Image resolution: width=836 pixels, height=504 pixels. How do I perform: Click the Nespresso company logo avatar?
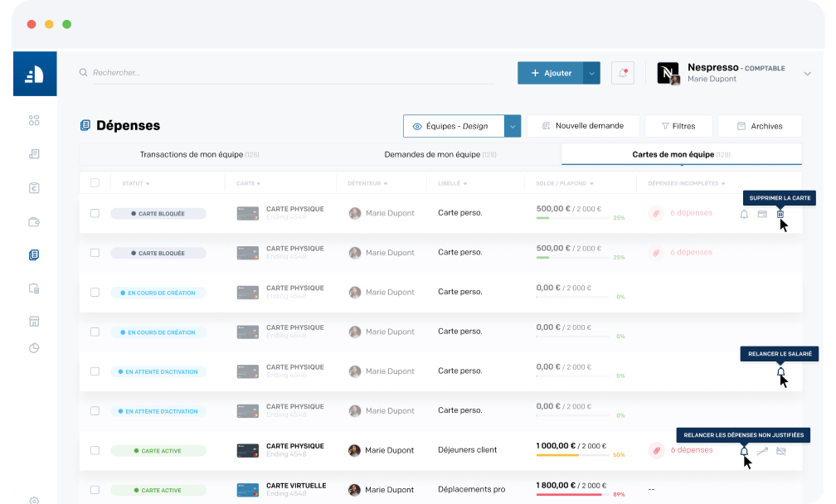(x=668, y=74)
